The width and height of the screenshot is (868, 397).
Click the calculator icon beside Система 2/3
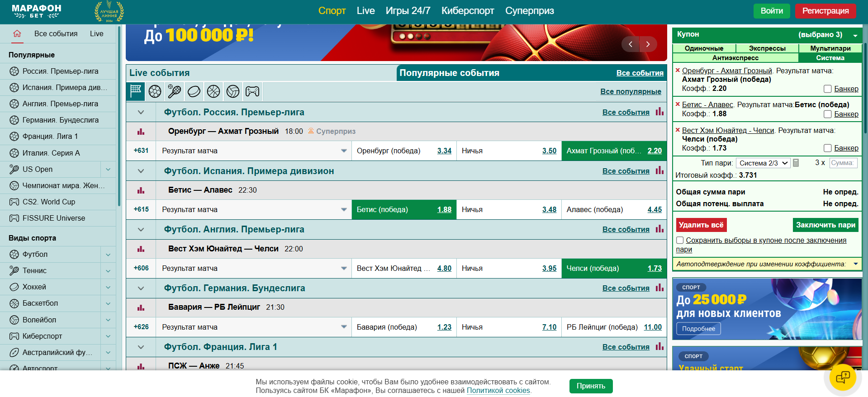[796, 163]
